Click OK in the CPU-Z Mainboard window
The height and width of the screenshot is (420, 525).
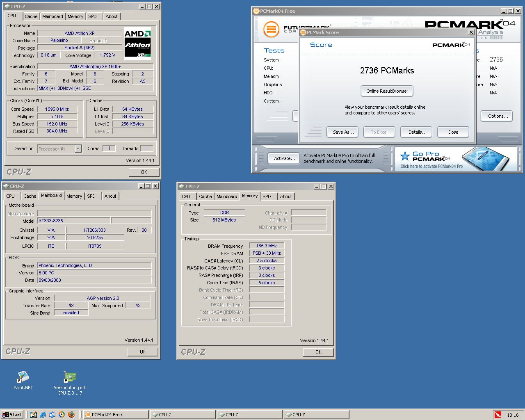click(x=143, y=352)
